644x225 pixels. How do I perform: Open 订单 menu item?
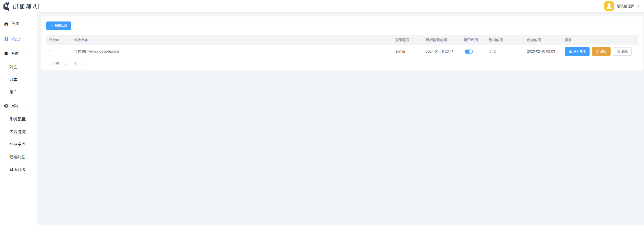pyautogui.click(x=13, y=80)
